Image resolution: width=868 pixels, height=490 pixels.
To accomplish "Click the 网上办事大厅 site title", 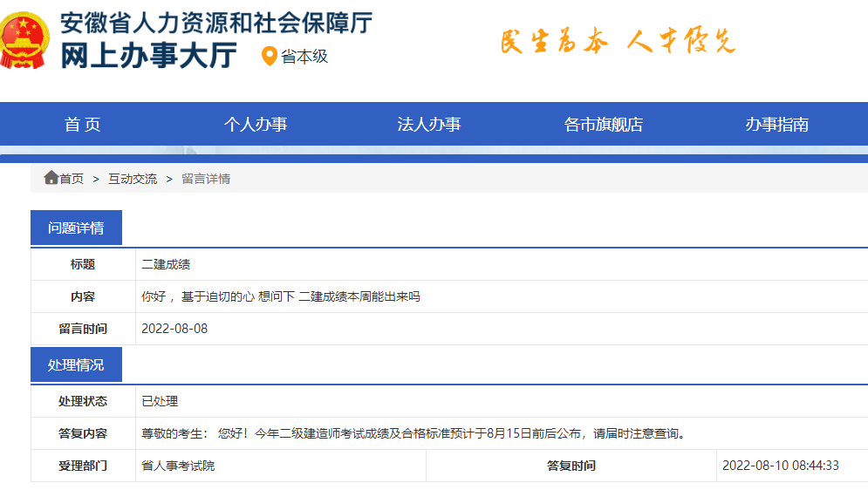I will pyautogui.click(x=148, y=55).
